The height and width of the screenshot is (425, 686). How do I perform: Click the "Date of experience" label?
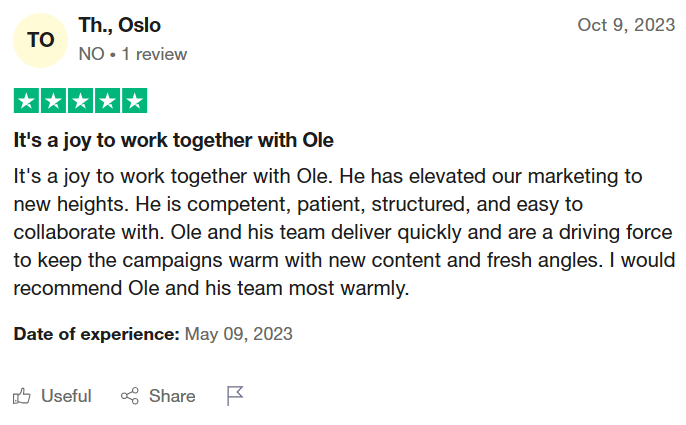click(x=96, y=333)
